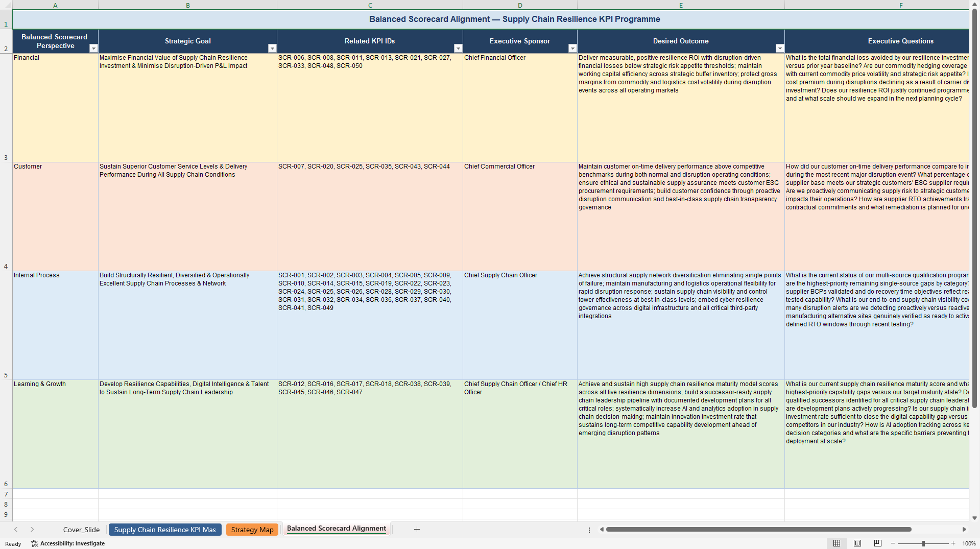Select column E header
Image resolution: width=980 pixels, height=549 pixels.
[x=681, y=5]
